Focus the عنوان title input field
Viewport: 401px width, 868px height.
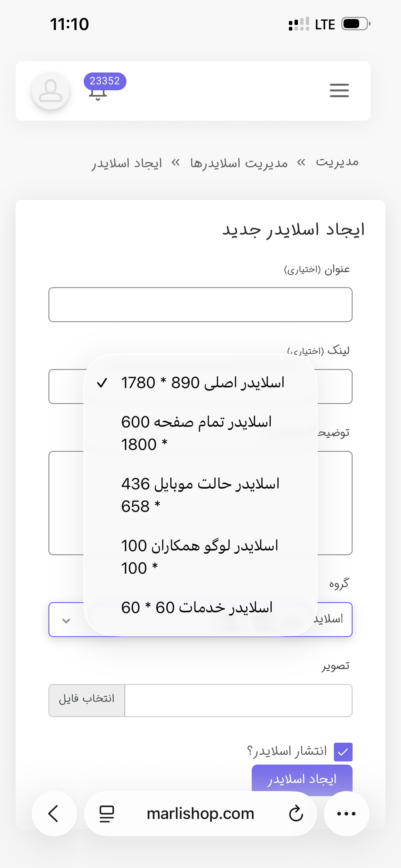[x=200, y=305]
